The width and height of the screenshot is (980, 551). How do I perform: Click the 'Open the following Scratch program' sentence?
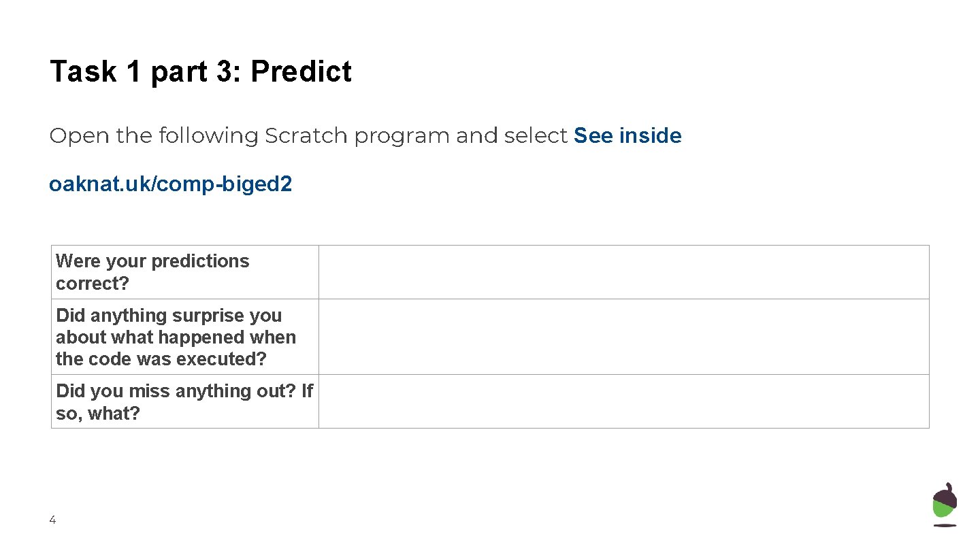coord(365,135)
